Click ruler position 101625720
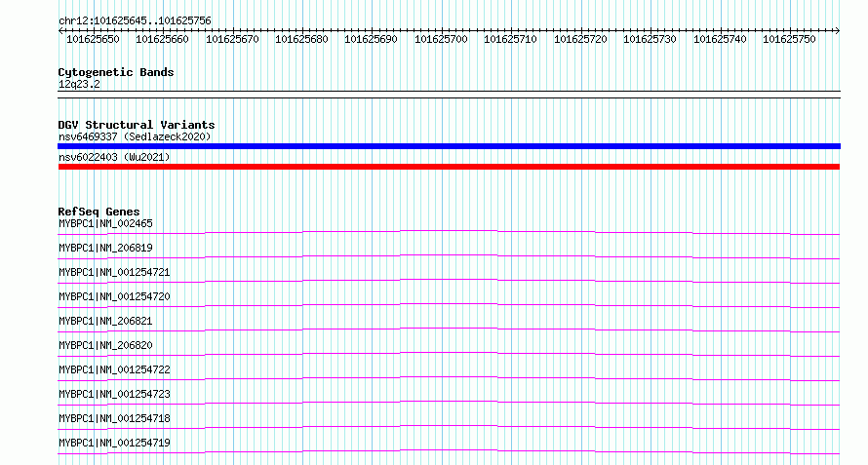Viewport: 868px width, 465px height. point(580,39)
